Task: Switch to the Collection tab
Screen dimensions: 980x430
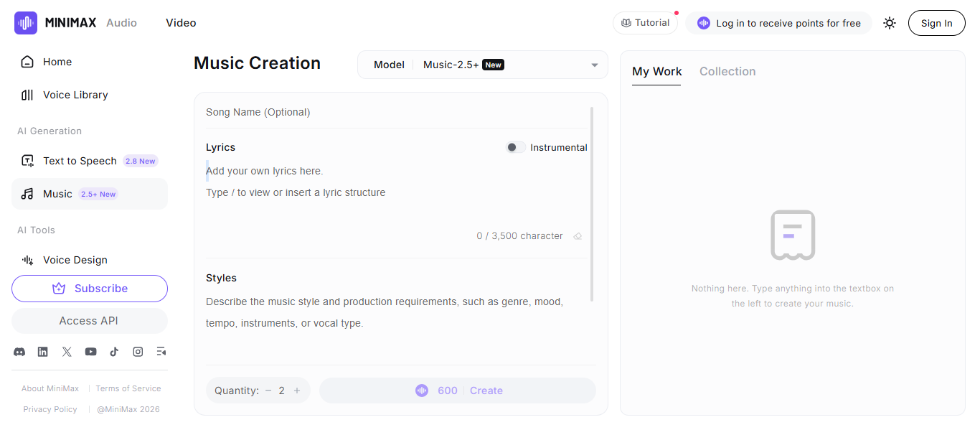Action: [x=727, y=71]
